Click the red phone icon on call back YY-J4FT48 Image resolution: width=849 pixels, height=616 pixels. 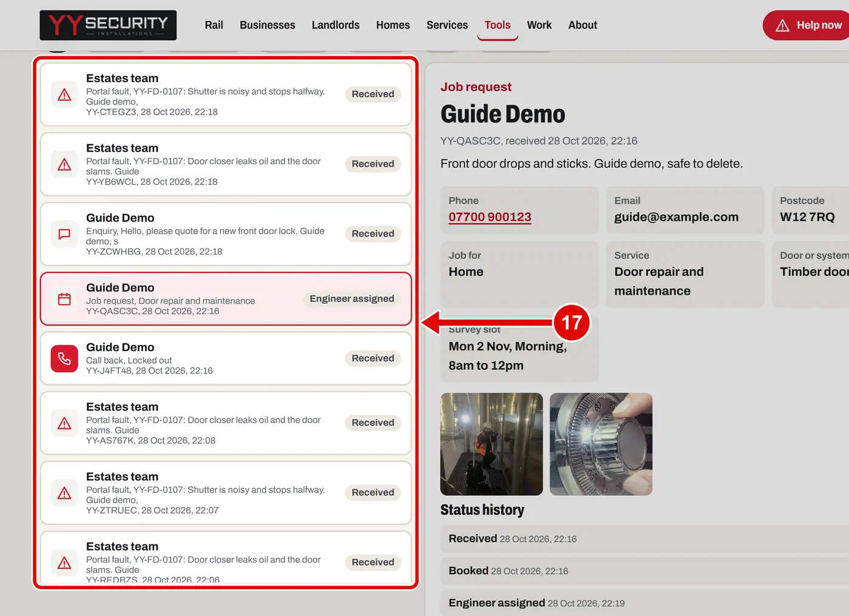64,358
